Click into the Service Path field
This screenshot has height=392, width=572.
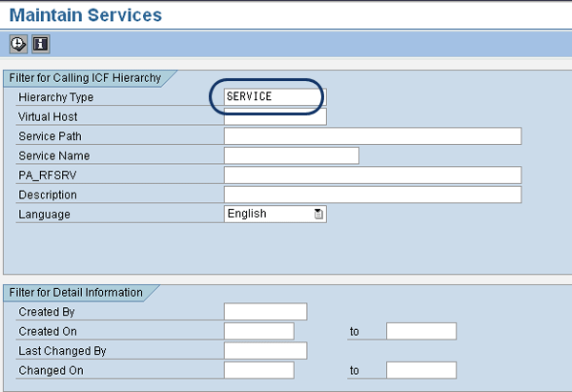[372, 136]
